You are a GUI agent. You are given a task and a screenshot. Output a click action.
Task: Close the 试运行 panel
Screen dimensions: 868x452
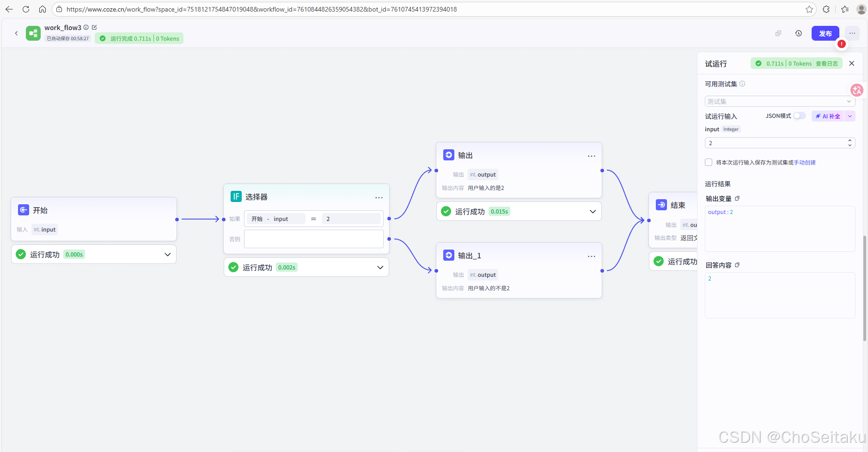pyautogui.click(x=852, y=63)
